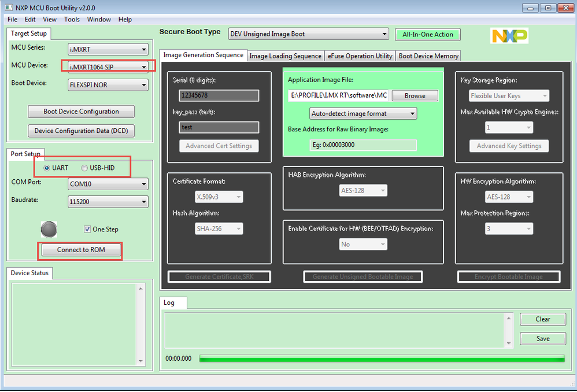Clear the log output
The width and height of the screenshot is (577, 392).
click(543, 319)
